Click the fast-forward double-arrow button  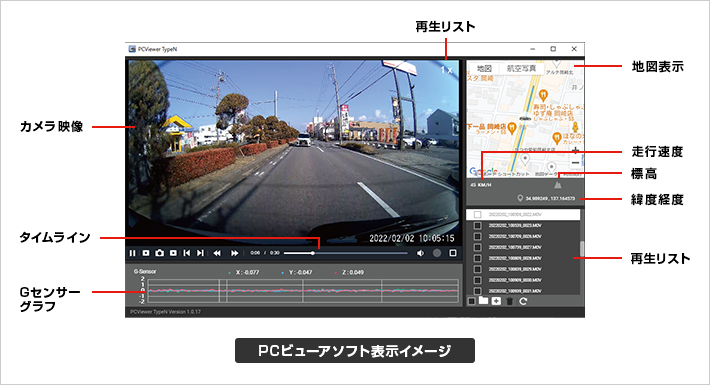click(x=235, y=253)
